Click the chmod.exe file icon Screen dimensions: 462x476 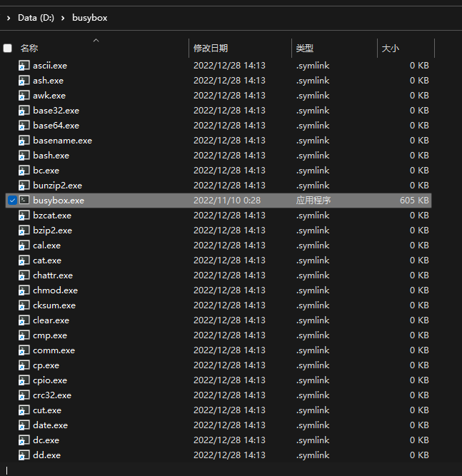24,290
